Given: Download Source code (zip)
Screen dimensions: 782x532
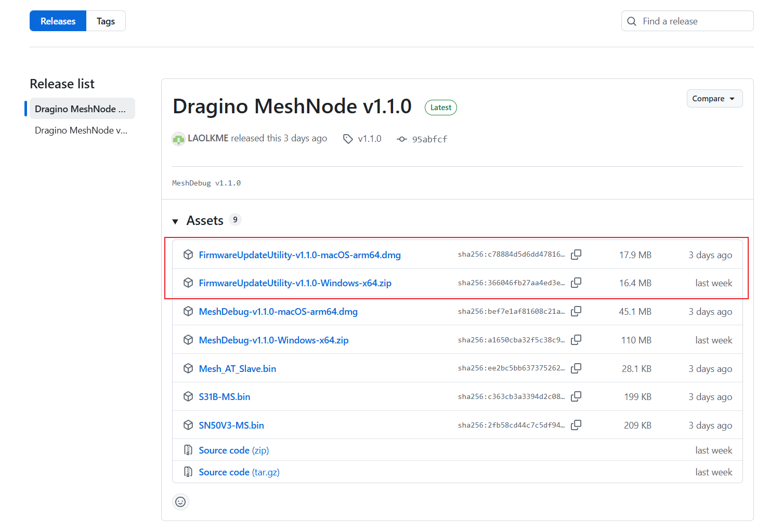Looking at the screenshot, I should 233,450.
